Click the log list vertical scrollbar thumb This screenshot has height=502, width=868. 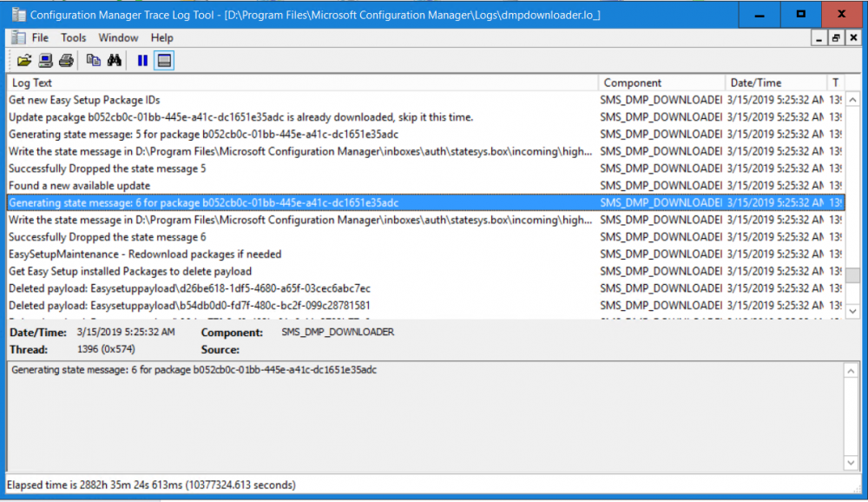click(x=852, y=274)
